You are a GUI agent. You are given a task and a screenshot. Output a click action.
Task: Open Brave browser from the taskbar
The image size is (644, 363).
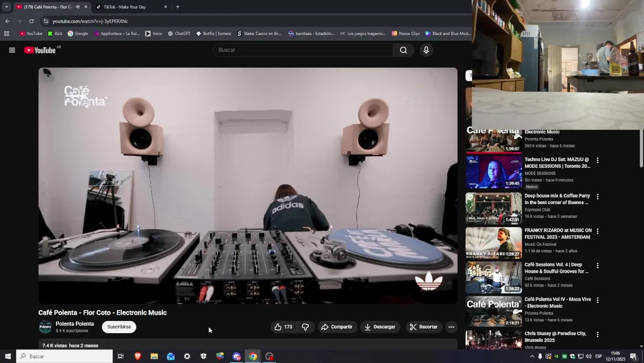(x=138, y=356)
